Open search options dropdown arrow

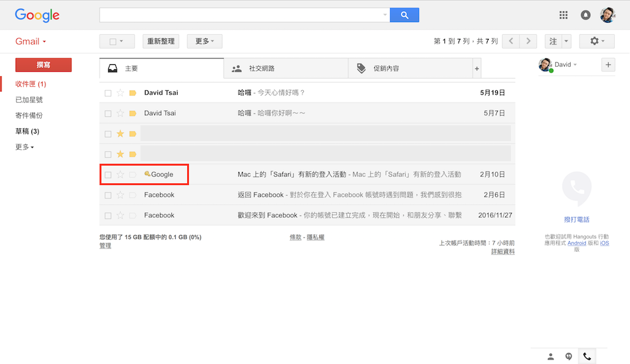385,15
